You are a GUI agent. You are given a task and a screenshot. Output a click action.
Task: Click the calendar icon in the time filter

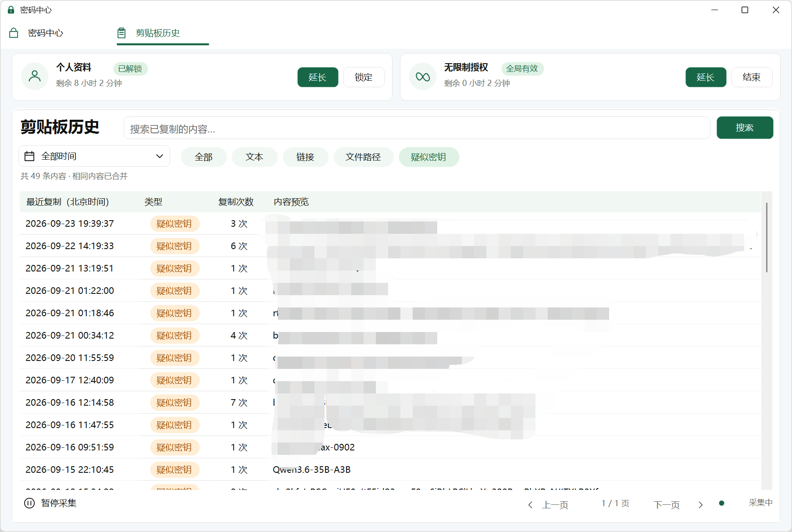click(x=29, y=156)
